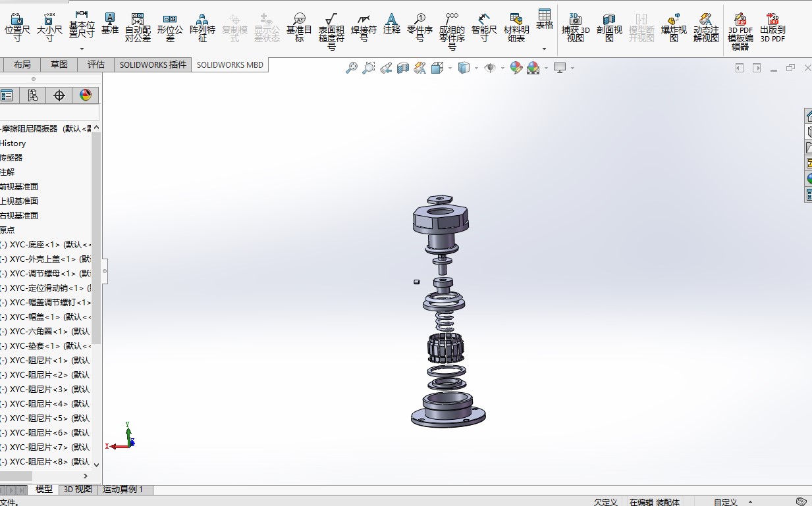Viewport: 812px width, 506px height.
Task: Click the feature tree vertical scrollbar
Action: point(97,237)
